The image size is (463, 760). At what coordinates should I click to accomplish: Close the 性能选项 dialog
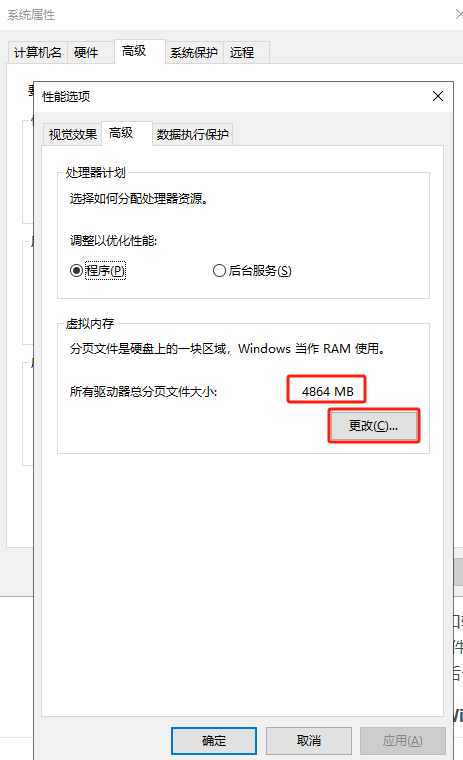438,96
